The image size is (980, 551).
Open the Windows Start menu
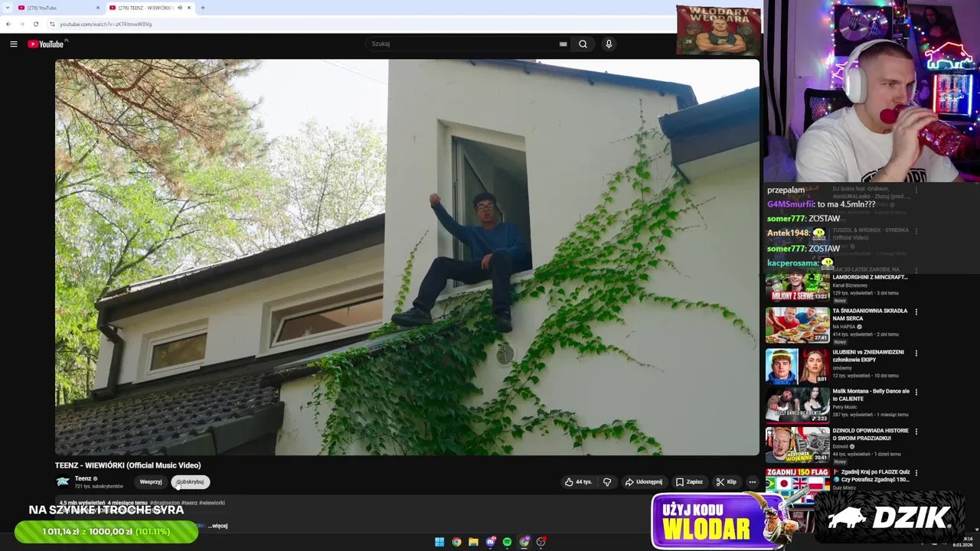pyautogui.click(x=439, y=542)
